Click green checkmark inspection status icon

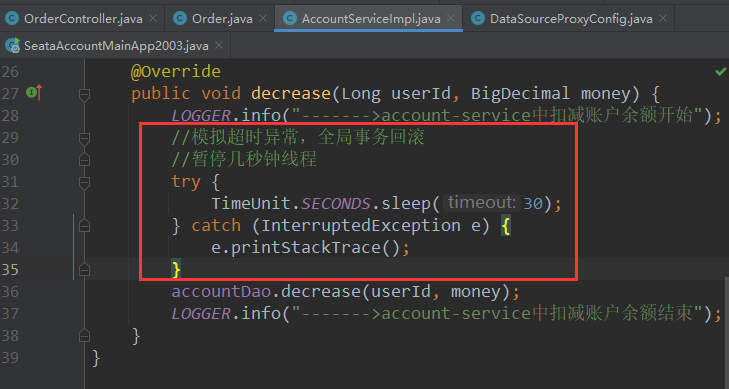click(720, 72)
